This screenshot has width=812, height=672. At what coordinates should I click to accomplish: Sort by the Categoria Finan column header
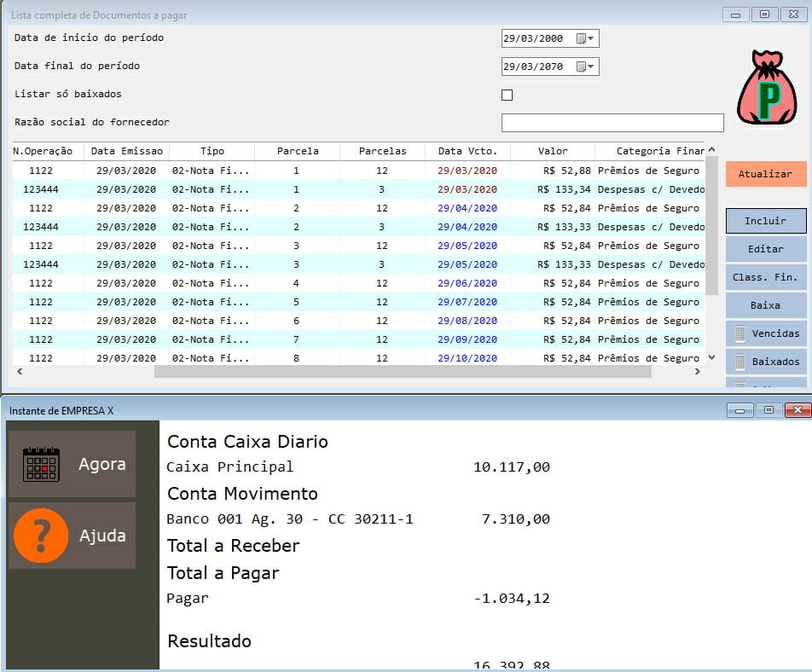click(x=650, y=151)
